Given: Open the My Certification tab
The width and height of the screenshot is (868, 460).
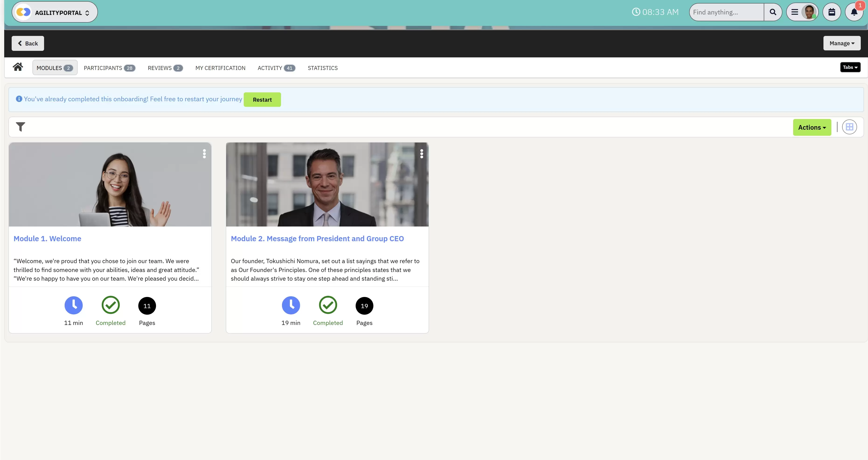Looking at the screenshot, I should point(220,68).
